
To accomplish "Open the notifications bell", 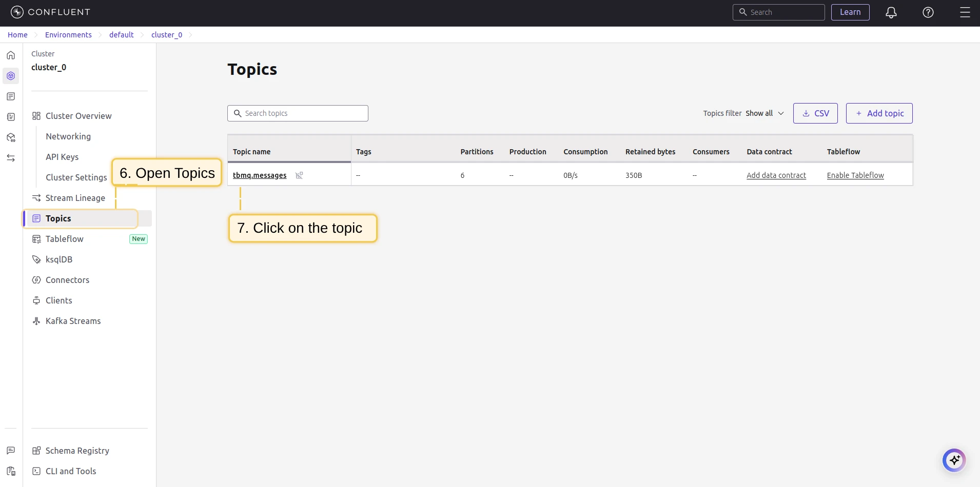I will coord(891,12).
